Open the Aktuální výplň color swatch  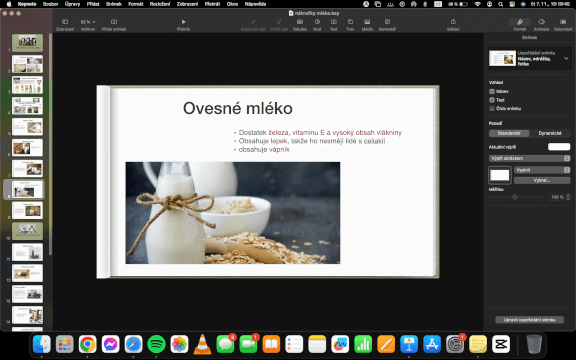559,147
